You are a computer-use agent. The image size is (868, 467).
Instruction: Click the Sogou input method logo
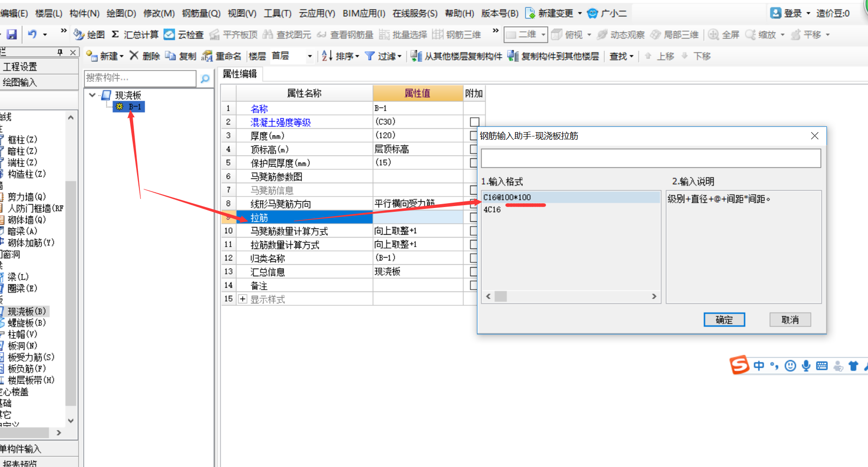coord(739,365)
